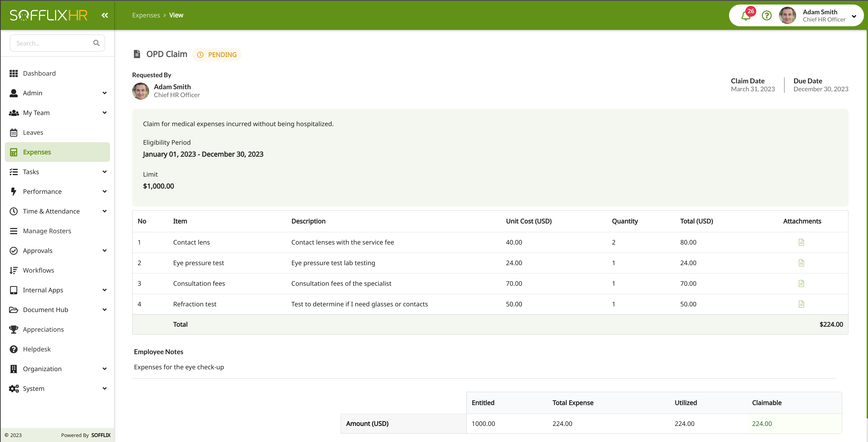Click the help question mark icon
The width and height of the screenshot is (868, 442).
click(767, 15)
